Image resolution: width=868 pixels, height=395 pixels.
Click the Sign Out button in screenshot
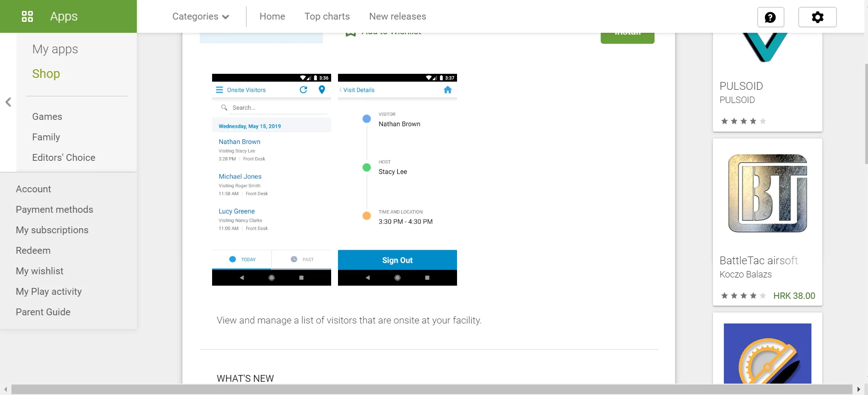(397, 260)
